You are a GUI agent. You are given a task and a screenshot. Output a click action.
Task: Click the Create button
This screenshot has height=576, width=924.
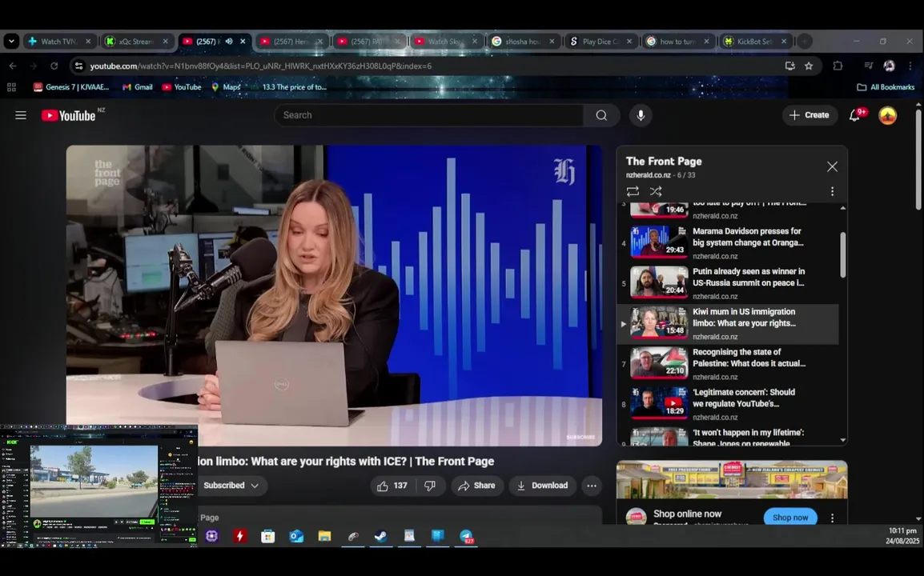click(x=810, y=115)
